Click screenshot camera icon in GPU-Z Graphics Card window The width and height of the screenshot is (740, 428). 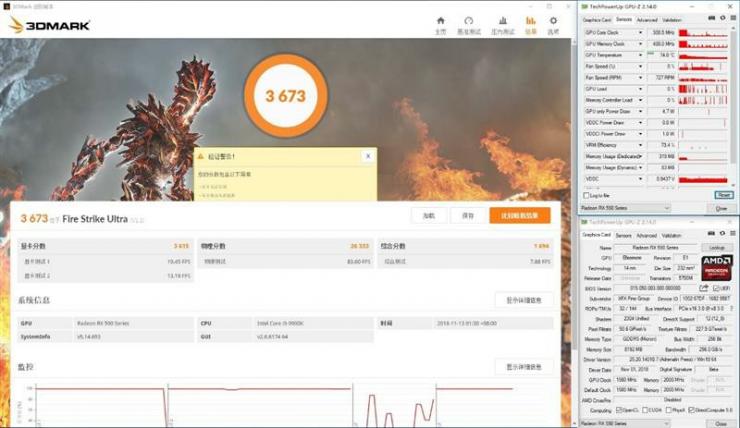pyautogui.click(x=712, y=234)
